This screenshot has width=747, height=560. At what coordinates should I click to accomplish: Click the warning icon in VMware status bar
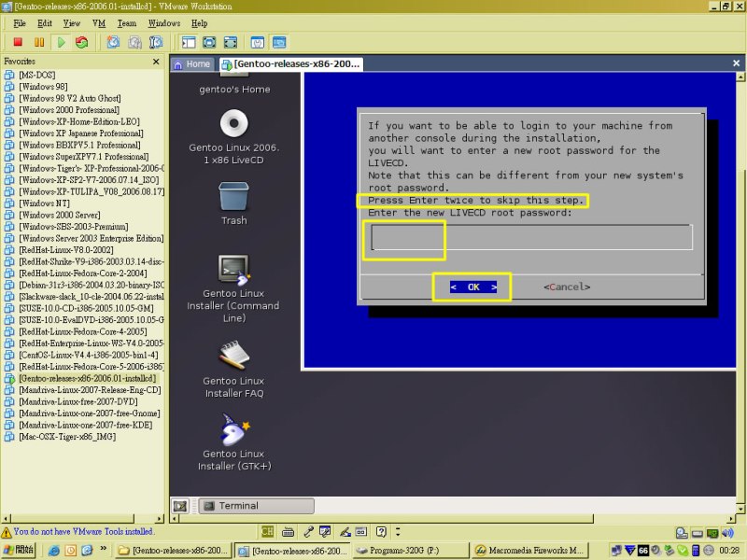click(7, 532)
